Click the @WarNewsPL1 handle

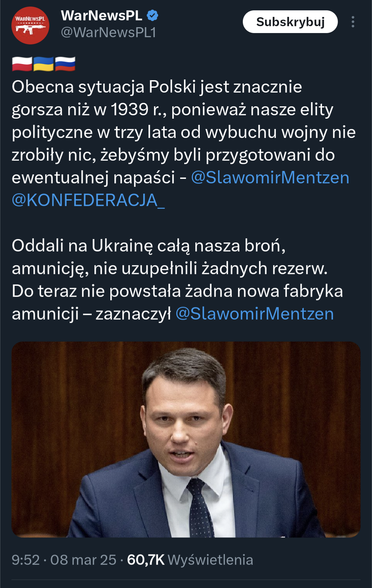click(x=108, y=32)
